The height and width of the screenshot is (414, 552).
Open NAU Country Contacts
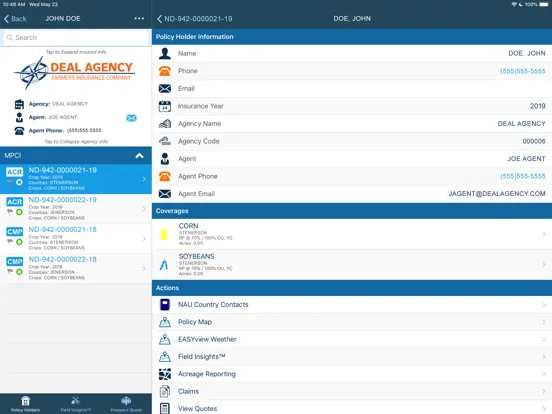click(x=352, y=305)
